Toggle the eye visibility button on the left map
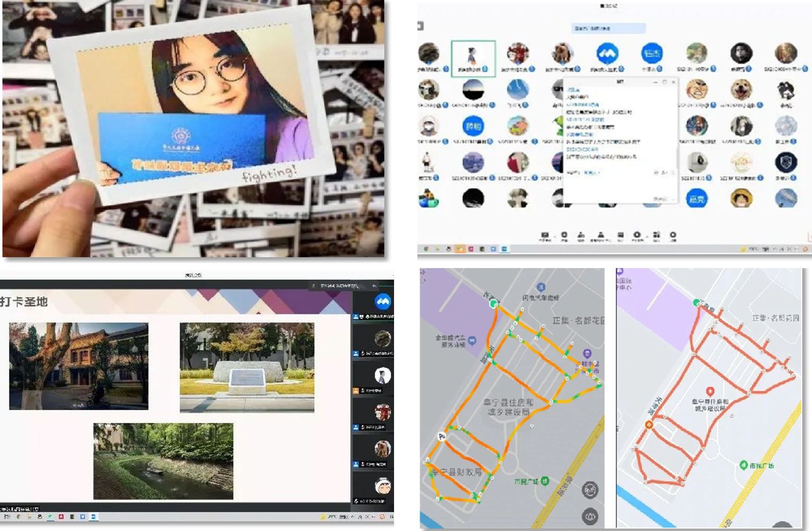Viewport: 812px width, 531px height. point(590,517)
